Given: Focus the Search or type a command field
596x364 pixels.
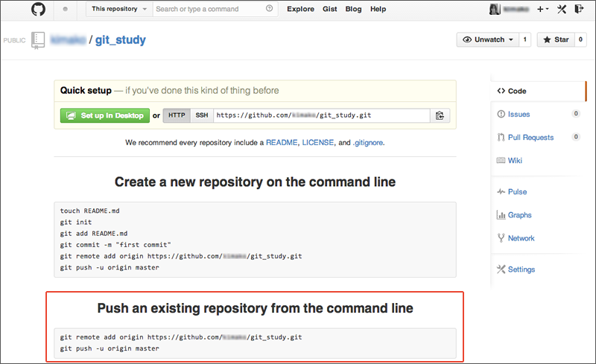Looking at the screenshot, I should pyautogui.click(x=209, y=10).
